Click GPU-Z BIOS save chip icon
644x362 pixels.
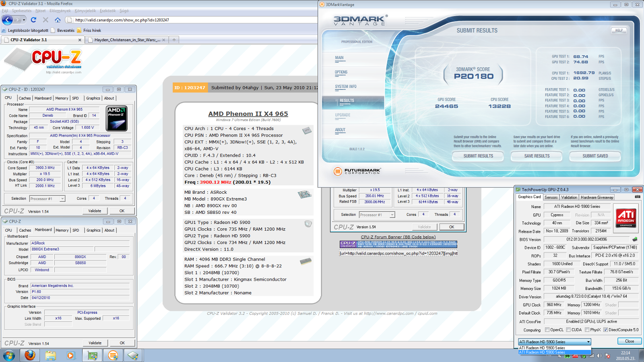point(635,239)
